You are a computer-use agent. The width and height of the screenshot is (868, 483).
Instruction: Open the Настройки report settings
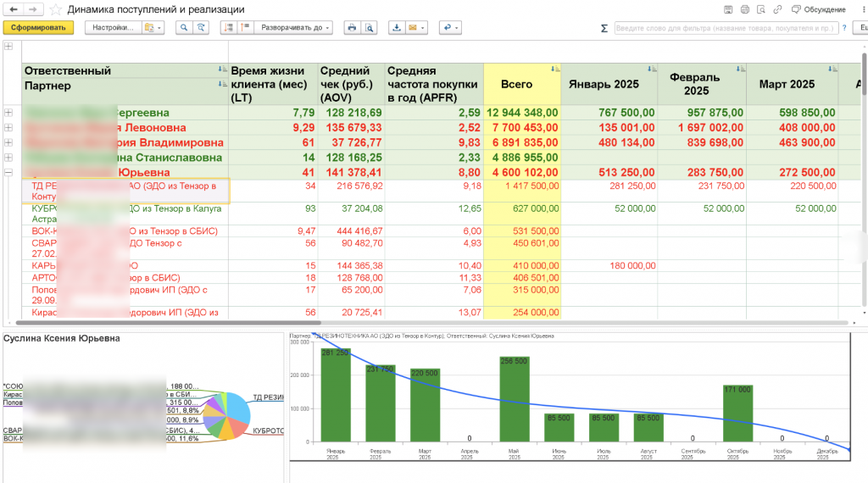tap(113, 28)
